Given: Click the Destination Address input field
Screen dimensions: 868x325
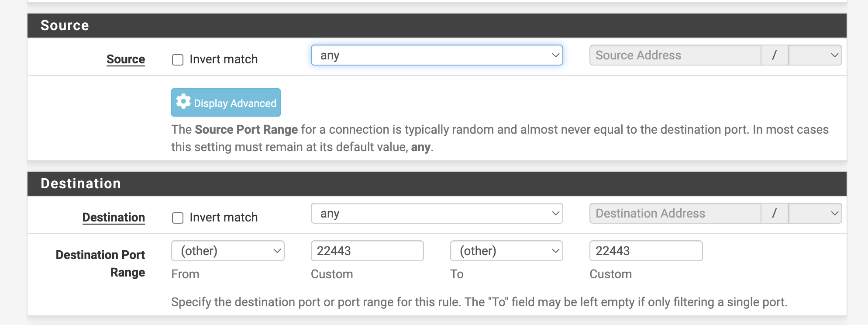Looking at the screenshot, I should point(675,214).
